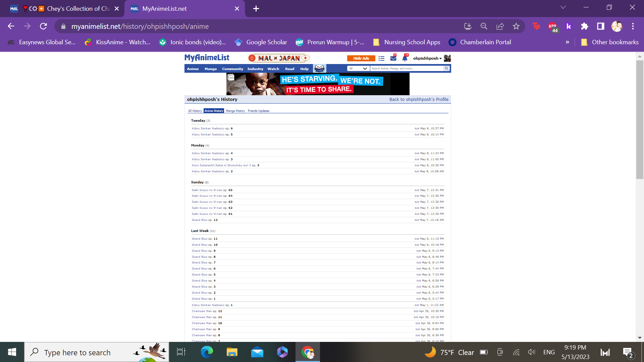Open Chrome's share icon
The image size is (644, 362).
500,26
